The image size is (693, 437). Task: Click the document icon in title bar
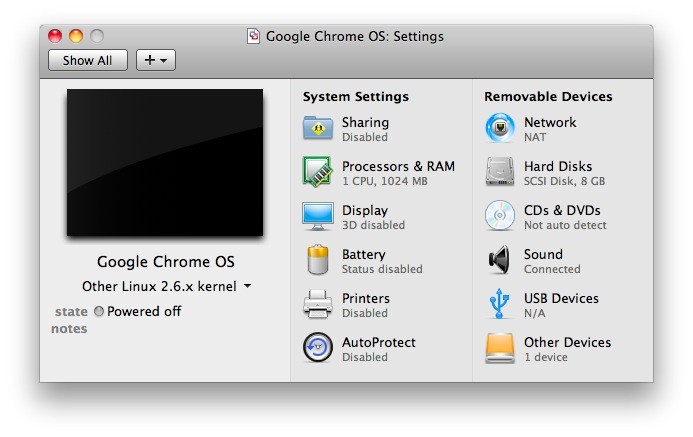[x=253, y=36]
